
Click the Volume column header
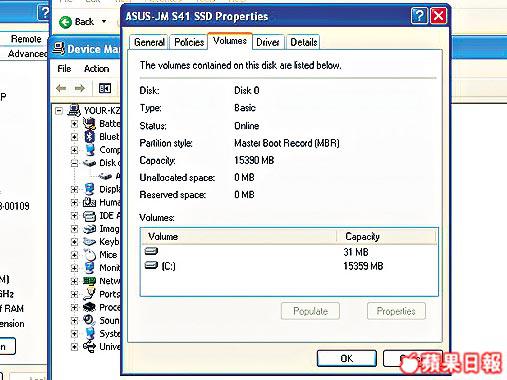(239, 237)
